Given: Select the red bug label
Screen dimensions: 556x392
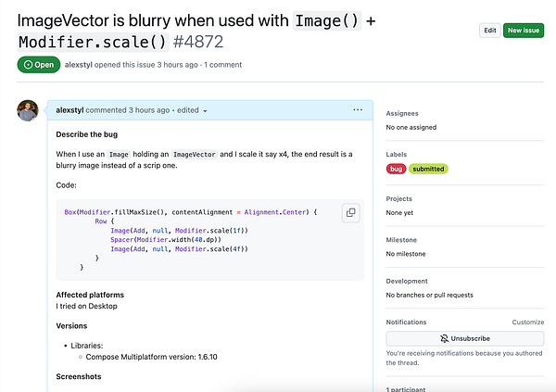Looking at the screenshot, I should pos(396,169).
